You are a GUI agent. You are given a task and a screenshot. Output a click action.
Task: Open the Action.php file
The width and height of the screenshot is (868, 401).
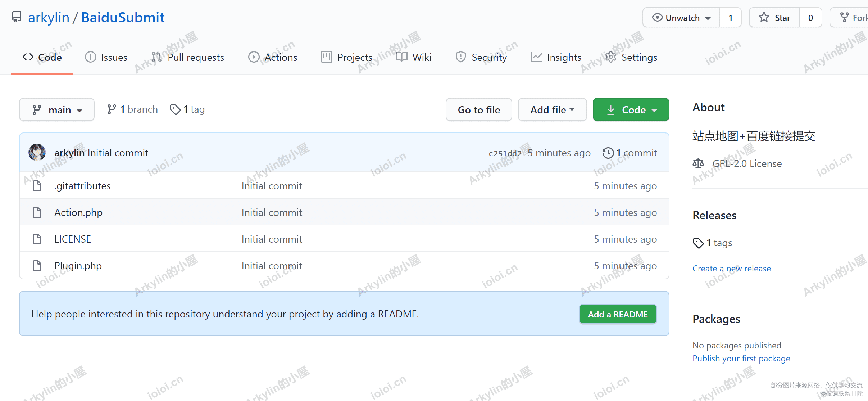tap(78, 212)
